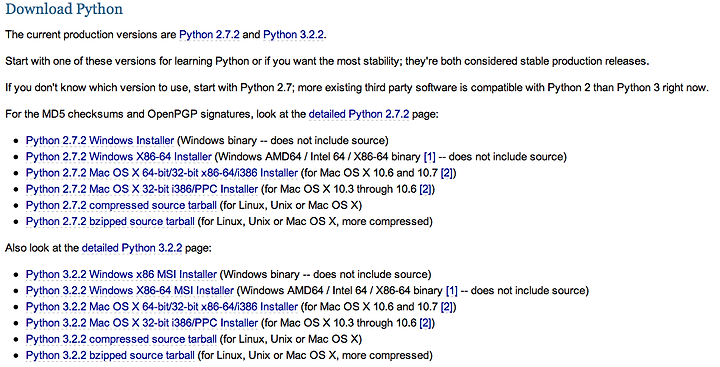Download Python 2.7.2 Windows Installer

click(100, 141)
